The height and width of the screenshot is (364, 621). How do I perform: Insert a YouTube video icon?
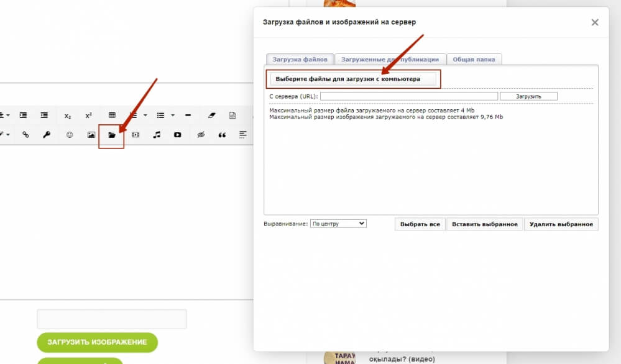click(178, 135)
